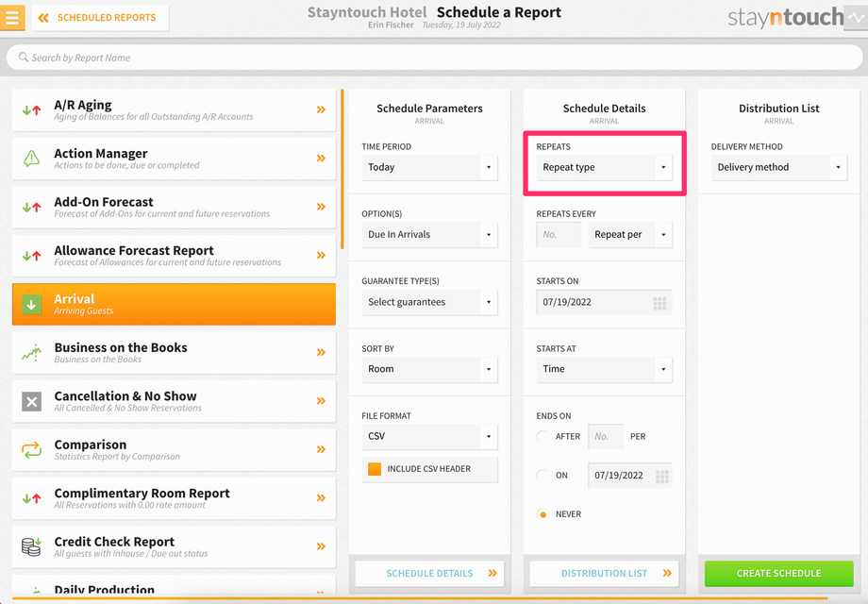The height and width of the screenshot is (604, 868).
Task: Open the Repeat type dropdown
Action: point(605,167)
